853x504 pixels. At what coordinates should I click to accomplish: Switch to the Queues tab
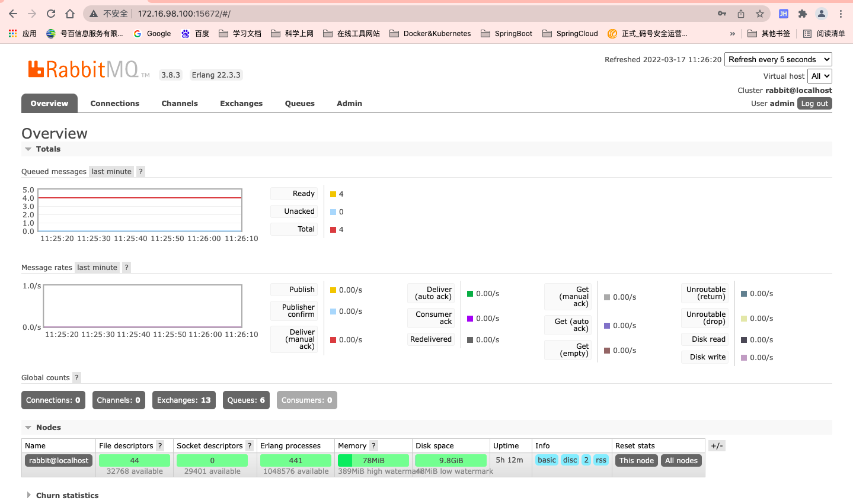coord(300,103)
